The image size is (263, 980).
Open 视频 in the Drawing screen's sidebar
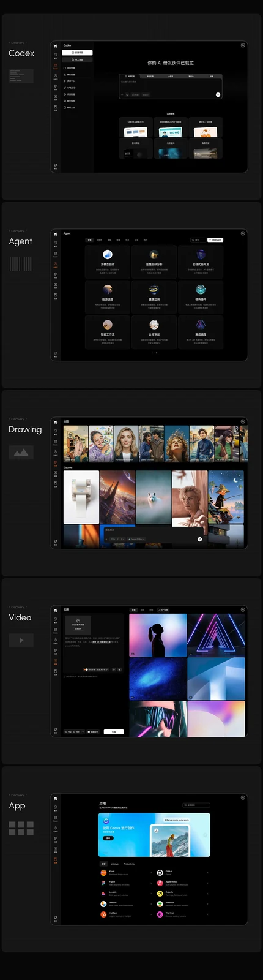pos(56,473)
